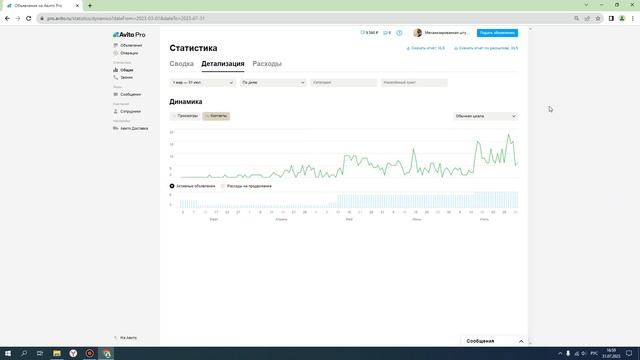This screenshot has height=360, width=640.
Task: Switch to the Сводка tab
Action: point(182,64)
